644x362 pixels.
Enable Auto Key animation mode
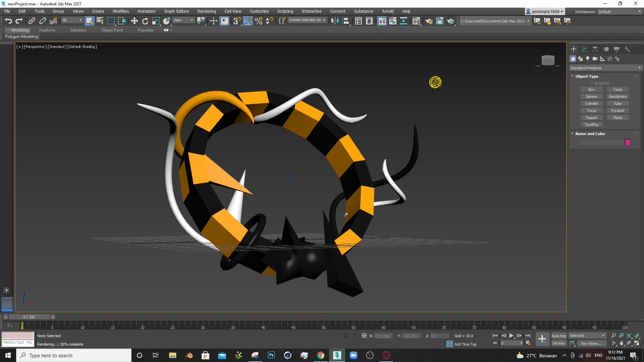pyautogui.click(x=558, y=335)
